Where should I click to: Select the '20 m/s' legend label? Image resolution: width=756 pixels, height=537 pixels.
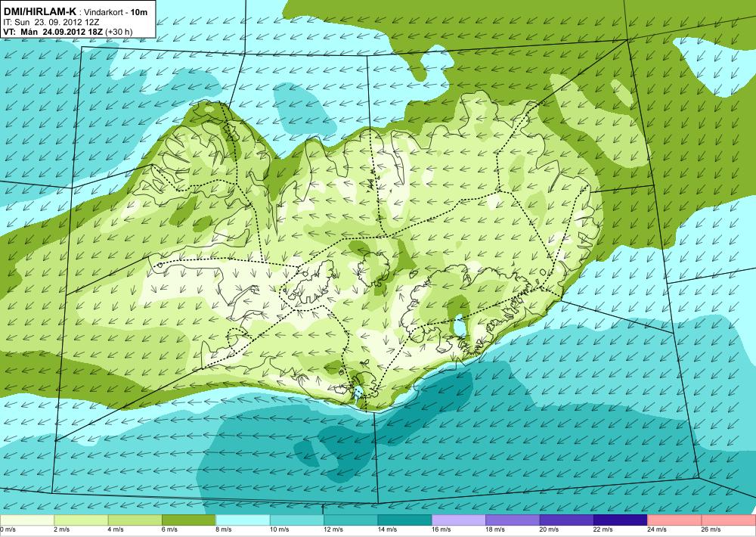550,529
